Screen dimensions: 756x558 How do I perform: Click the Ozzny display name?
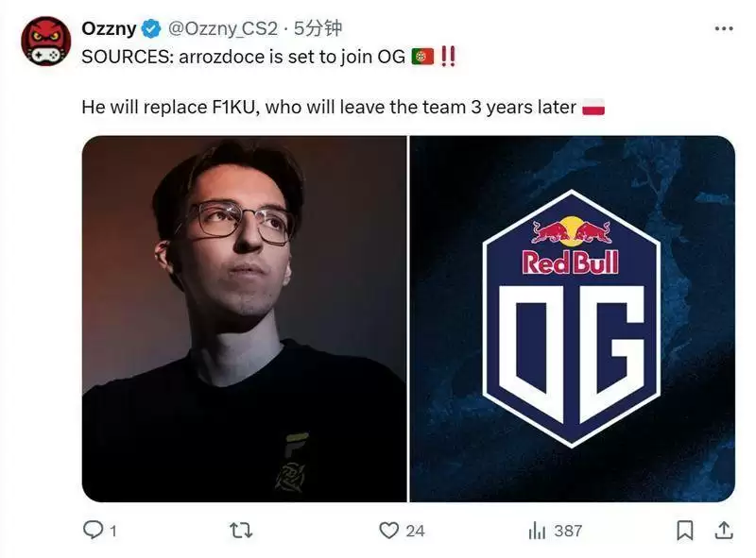(109, 28)
